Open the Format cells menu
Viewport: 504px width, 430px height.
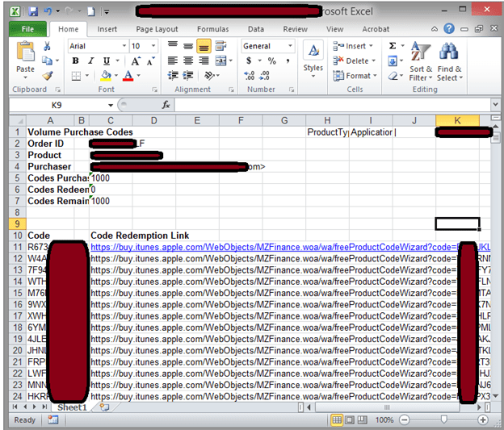[x=355, y=76]
